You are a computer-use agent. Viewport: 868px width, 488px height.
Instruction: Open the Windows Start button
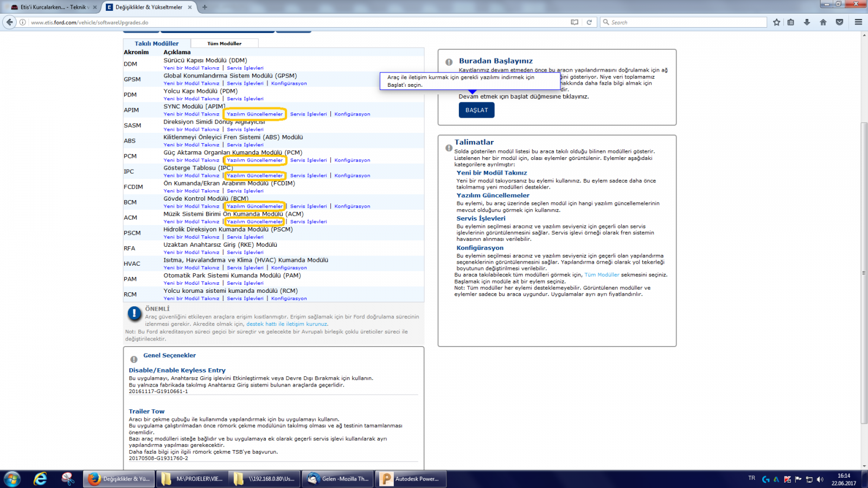[12, 479]
